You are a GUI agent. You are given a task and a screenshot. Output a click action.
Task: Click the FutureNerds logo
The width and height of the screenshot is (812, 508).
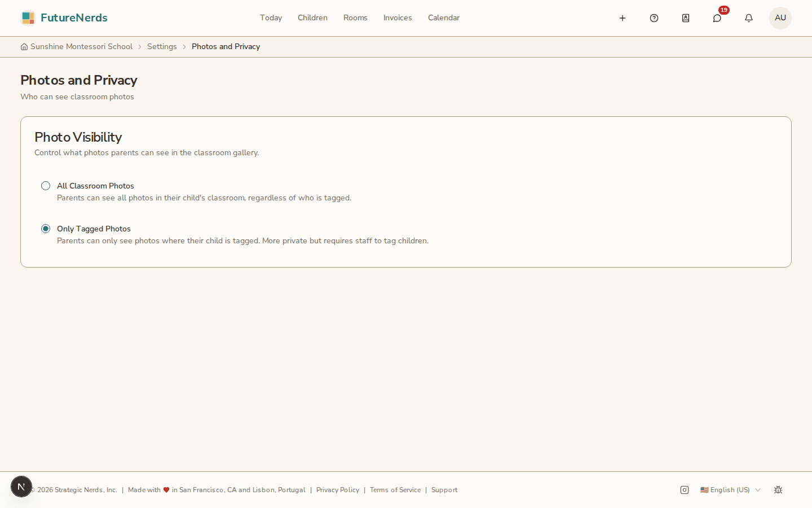64,18
